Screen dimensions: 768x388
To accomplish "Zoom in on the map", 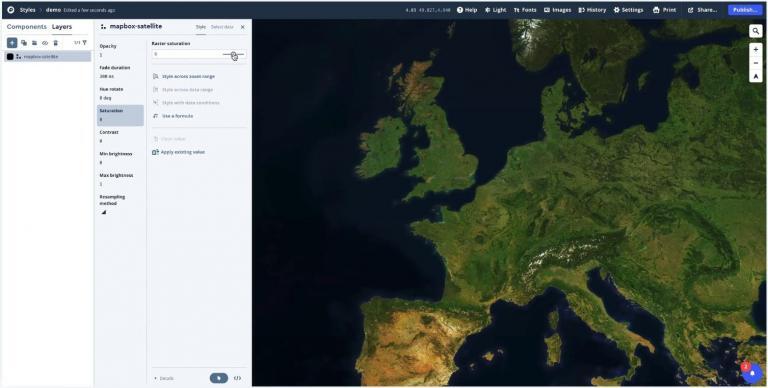I will (x=756, y=49).
